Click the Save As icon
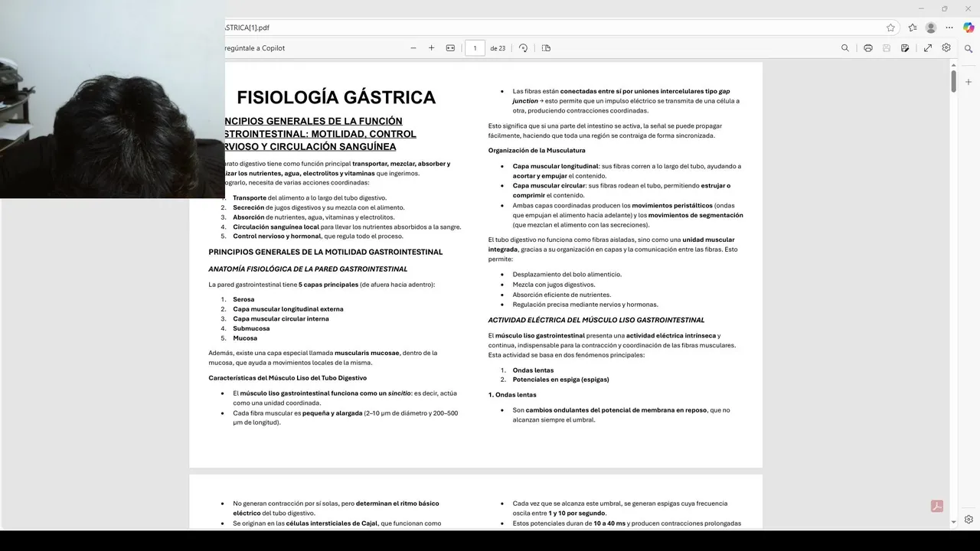Image resolution: width=980 pixels, height=551 pixels. tap(905, 47)
